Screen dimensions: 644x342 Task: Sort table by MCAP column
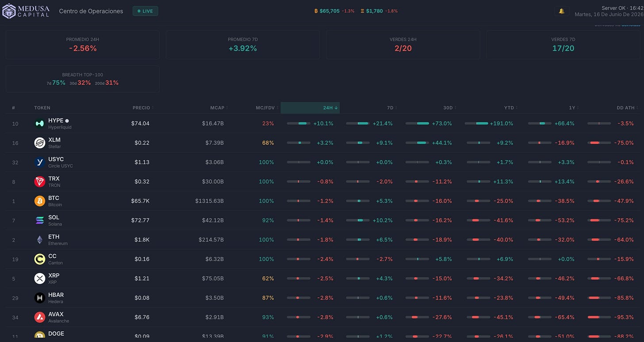[x=219, y=108]
